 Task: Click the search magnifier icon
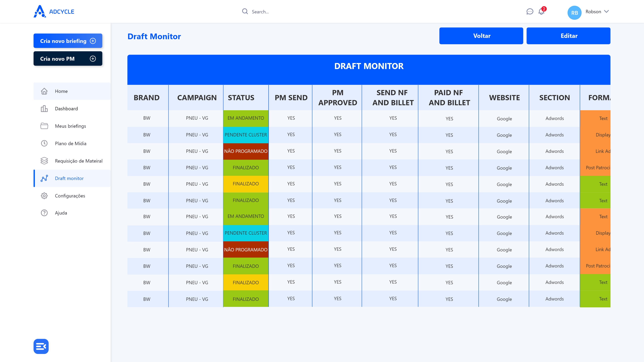click(x=245, y=12)
